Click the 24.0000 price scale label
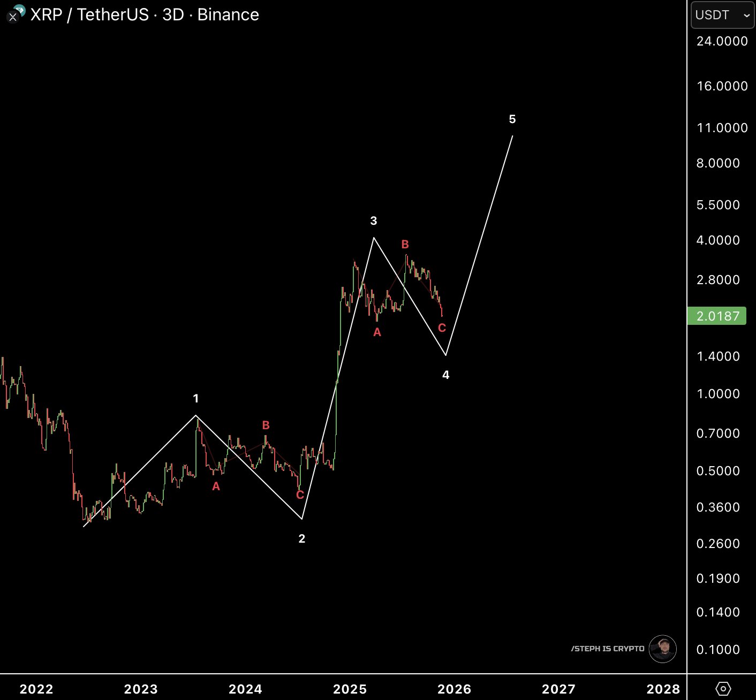756x700 pixels. [722, 41]
